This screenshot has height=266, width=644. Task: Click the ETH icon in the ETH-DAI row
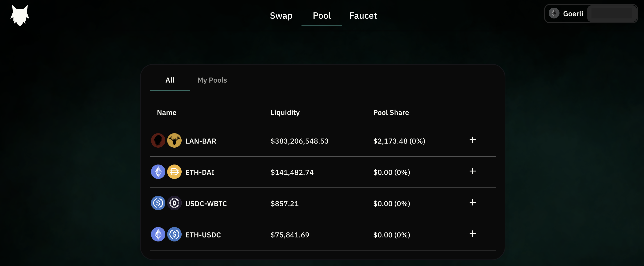158,172
